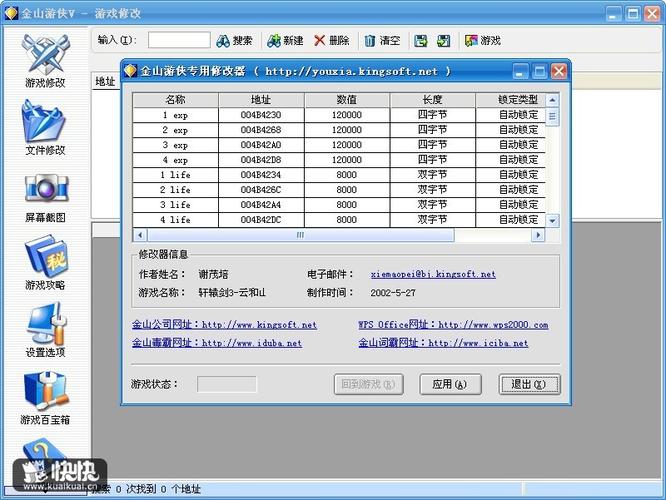Click the table's vertical scrollbar down arrow
This screenshot has height=500, width=666.
coord(553,220)
